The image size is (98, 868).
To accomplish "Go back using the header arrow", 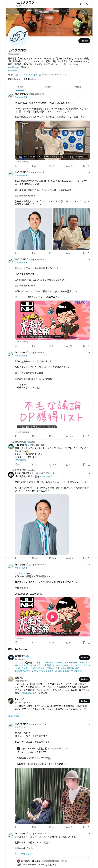I will tap(9, 4).
